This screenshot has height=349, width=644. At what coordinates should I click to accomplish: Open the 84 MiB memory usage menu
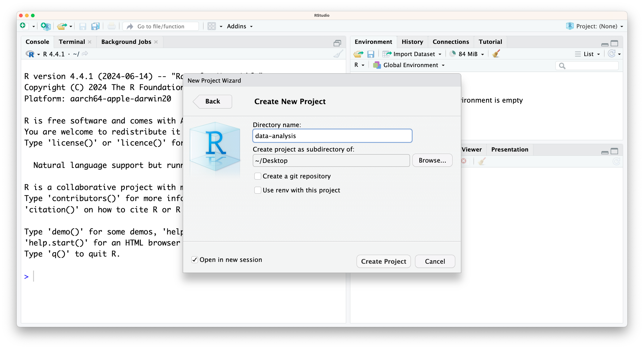(467, 54)
